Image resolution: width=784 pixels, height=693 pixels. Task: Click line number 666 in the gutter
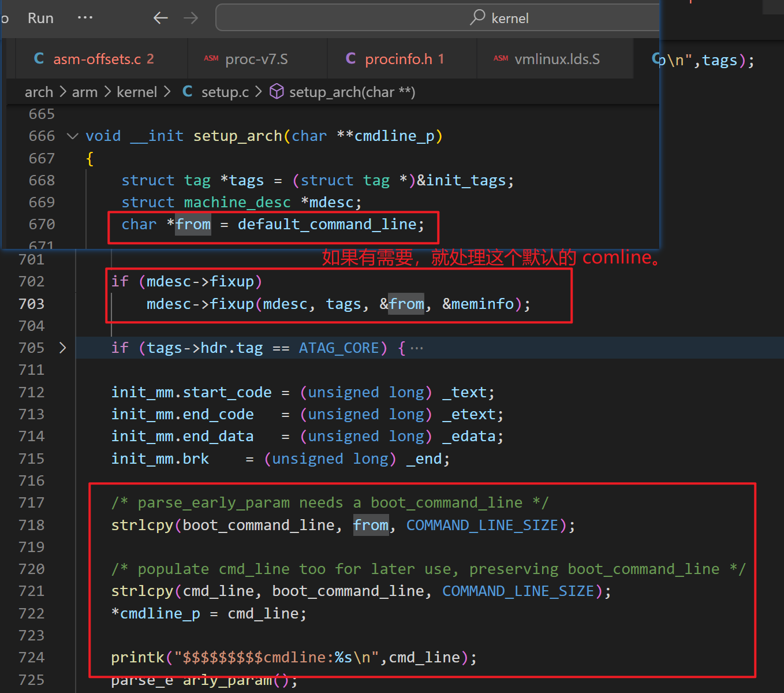42,136
